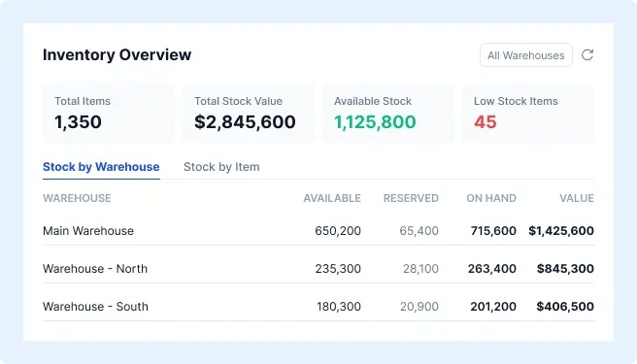The image size is (637, 364).
Task: Click the ON HAND column header
Action: 491,198
